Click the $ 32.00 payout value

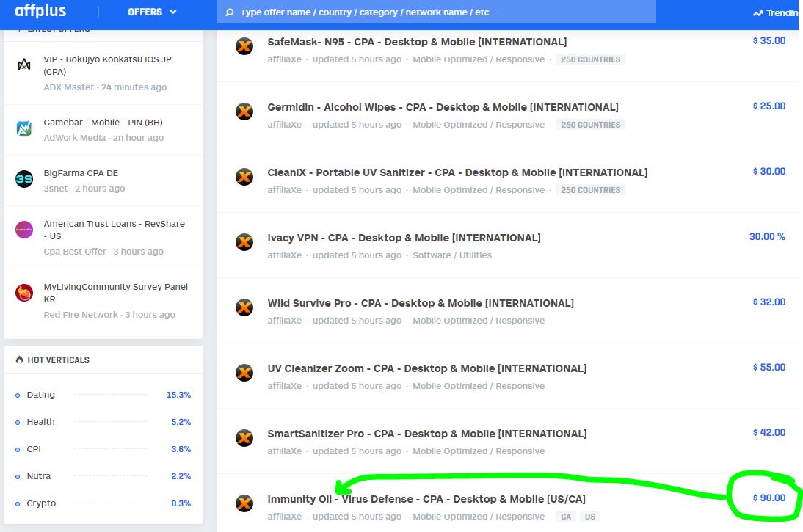(x=769, y=302)
